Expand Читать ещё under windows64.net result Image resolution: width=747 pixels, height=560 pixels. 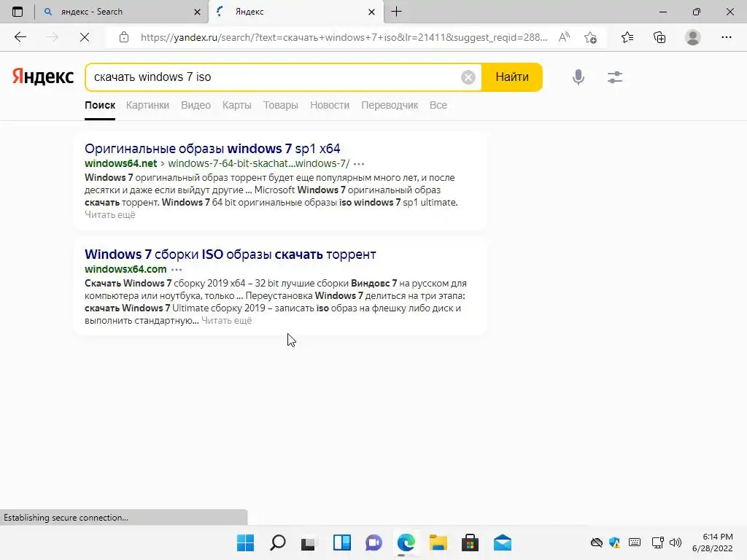pyautogui.click(x=110, y=215)
